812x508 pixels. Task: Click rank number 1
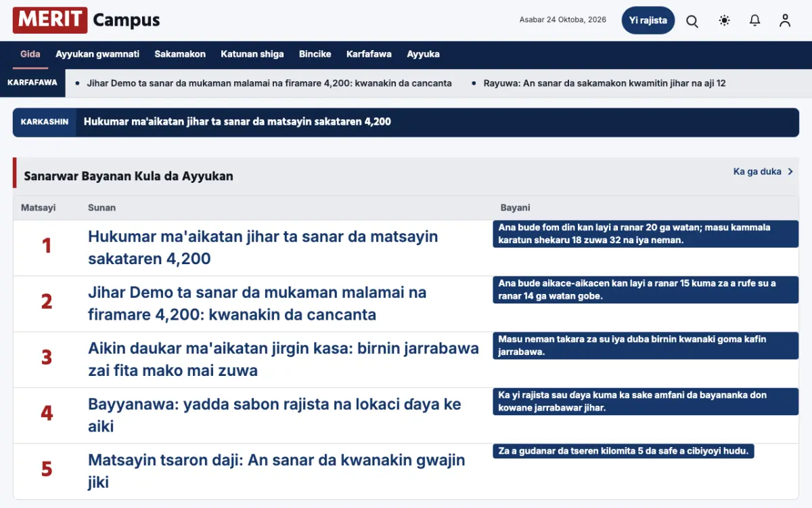point(47,245)
